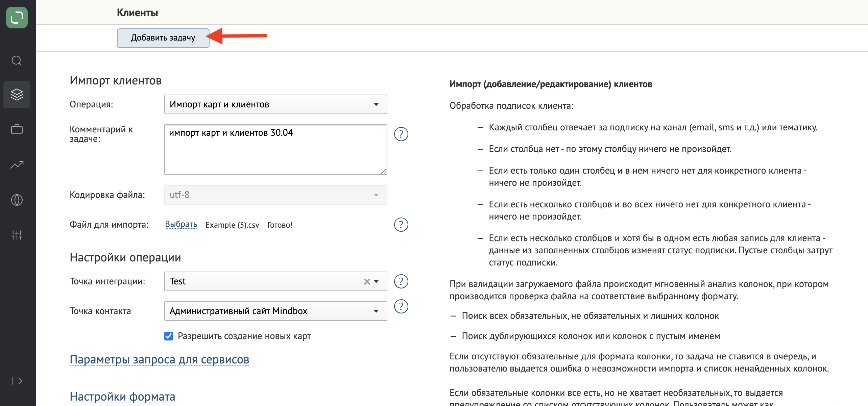Click the 'Кодировка файла:' label
This screenshot has width=868, height=406.
(107, 195)
